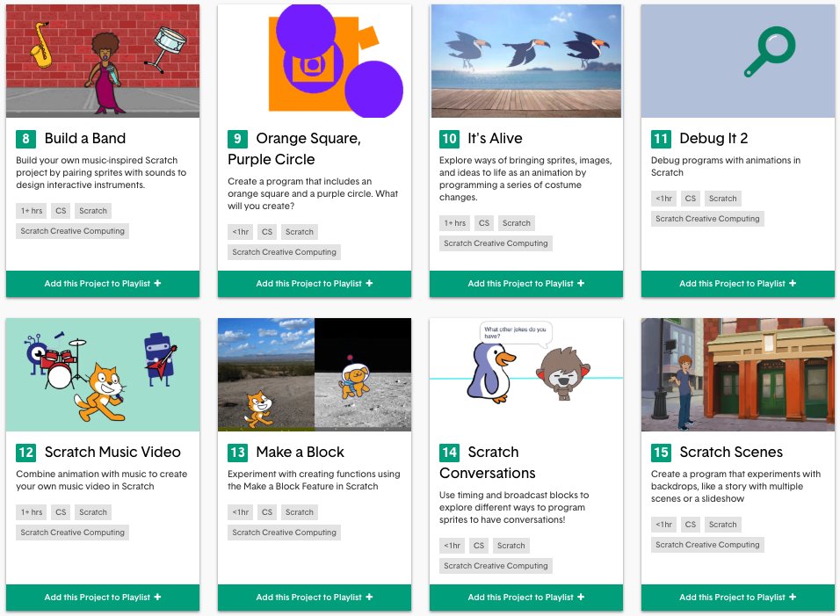Open the Build a Band thumbnail image

tap(103, 61)
